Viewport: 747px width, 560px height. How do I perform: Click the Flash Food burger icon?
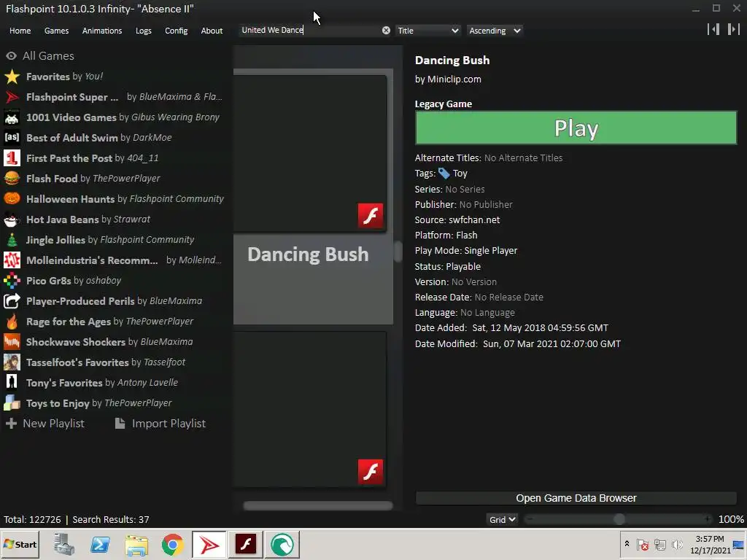tap(12, 179)
